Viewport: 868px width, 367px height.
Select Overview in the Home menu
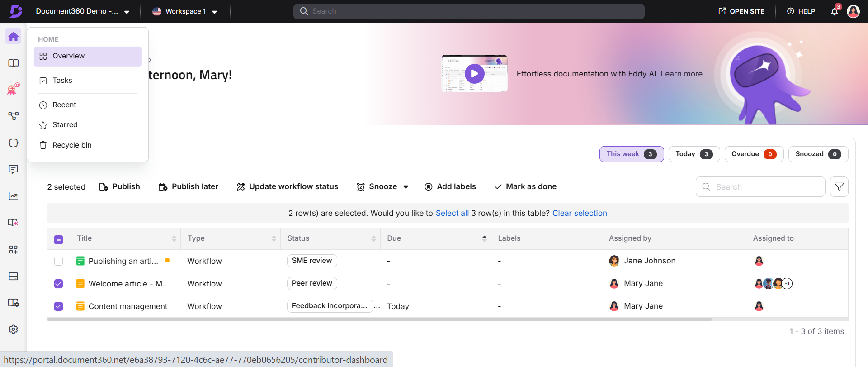tap(88, 56)
